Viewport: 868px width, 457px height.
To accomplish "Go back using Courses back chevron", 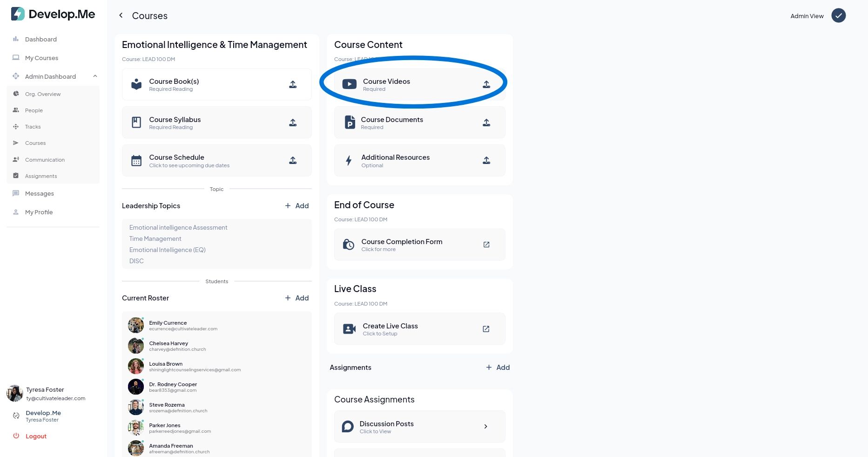I will (x=121, y=15).
